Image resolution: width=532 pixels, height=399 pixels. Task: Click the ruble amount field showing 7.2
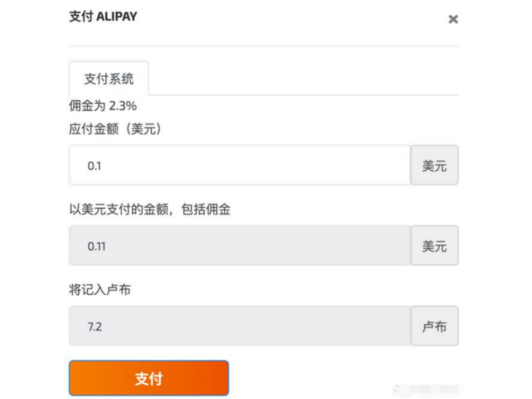[240, 326]
